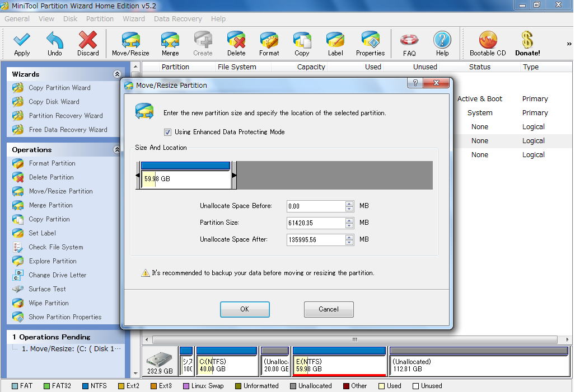Open the Data Recovery menu

click(x=178, y=18)
